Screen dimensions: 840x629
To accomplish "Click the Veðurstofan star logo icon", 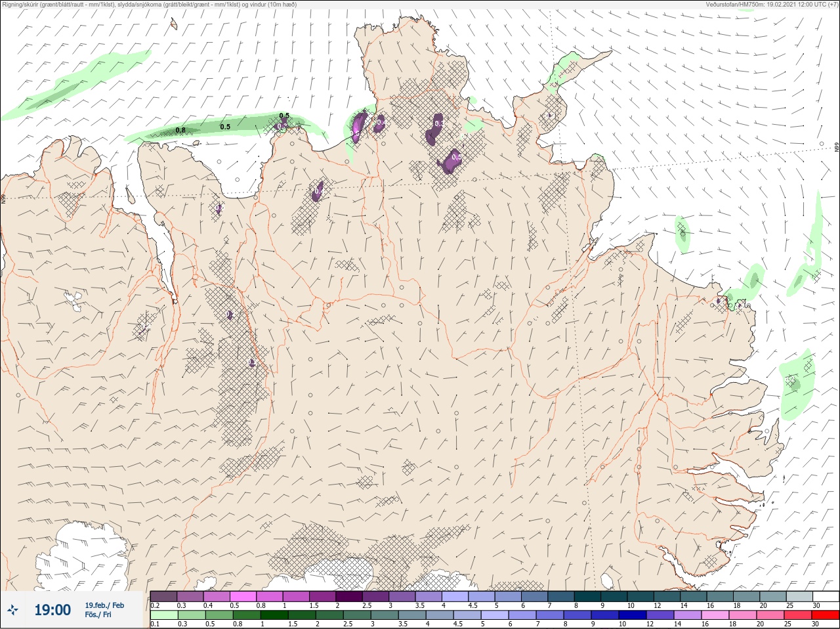I will (x=13, y=610).
